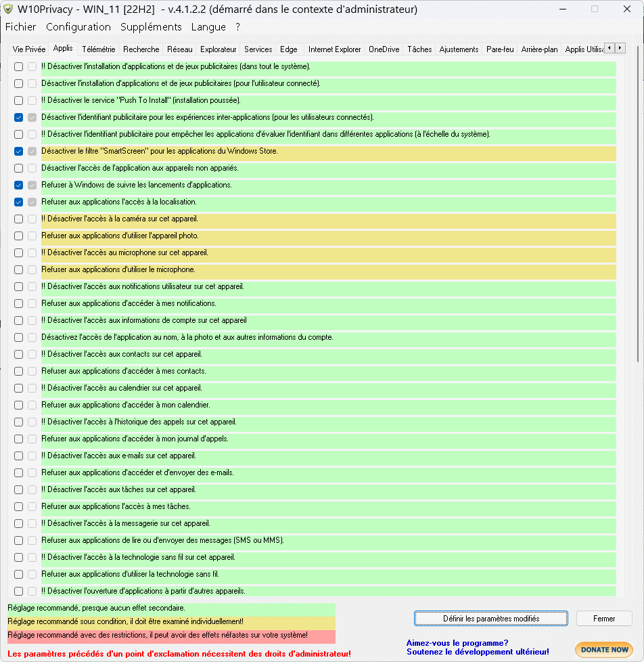
Task: Click the tab strip left scroll arrow
Action: click(609, 48)
